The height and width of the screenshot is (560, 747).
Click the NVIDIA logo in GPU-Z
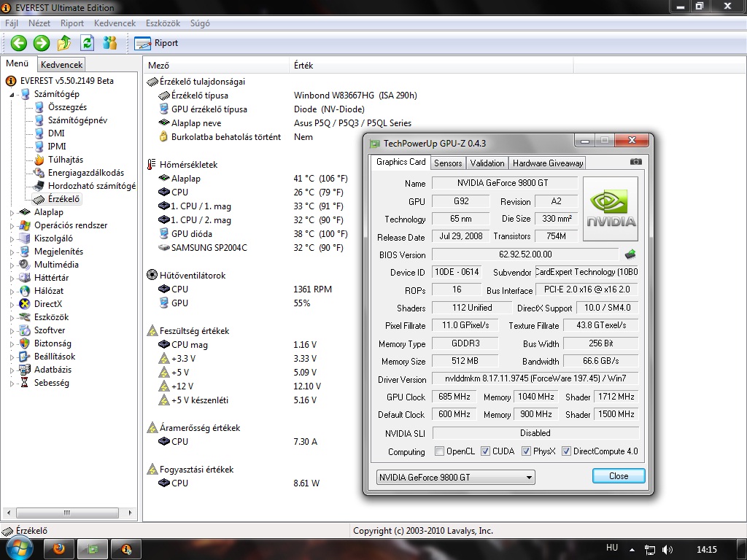click(611, 209)
